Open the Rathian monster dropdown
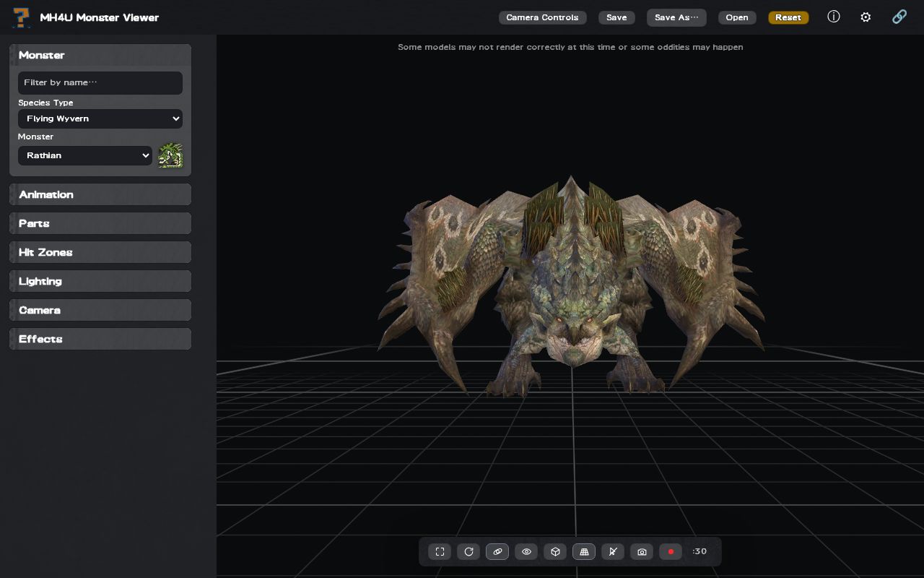Viewport: 924px width, 578px height. tap(85, 155)
